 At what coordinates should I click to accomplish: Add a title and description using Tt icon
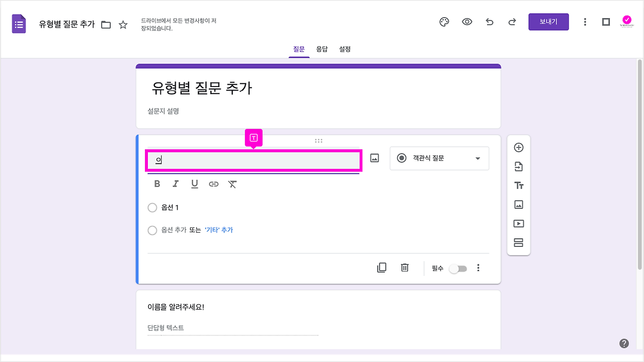coord(518,185)
